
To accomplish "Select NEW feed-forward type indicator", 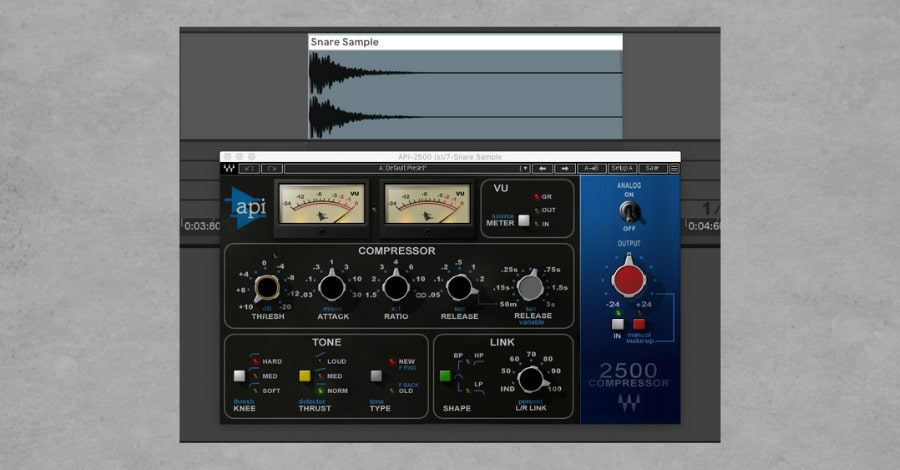I will pos(392,362).
